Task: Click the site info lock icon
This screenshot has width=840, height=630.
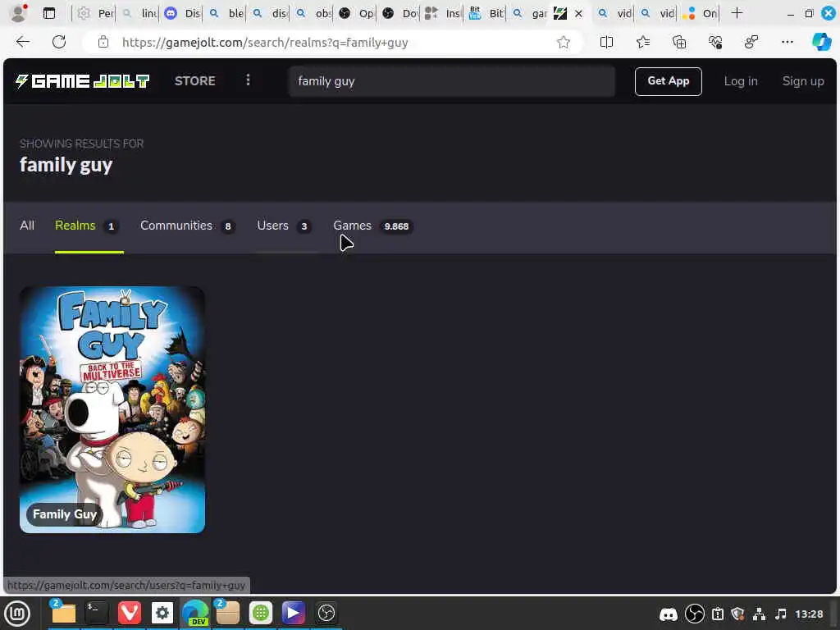Action: click(103, 43)
